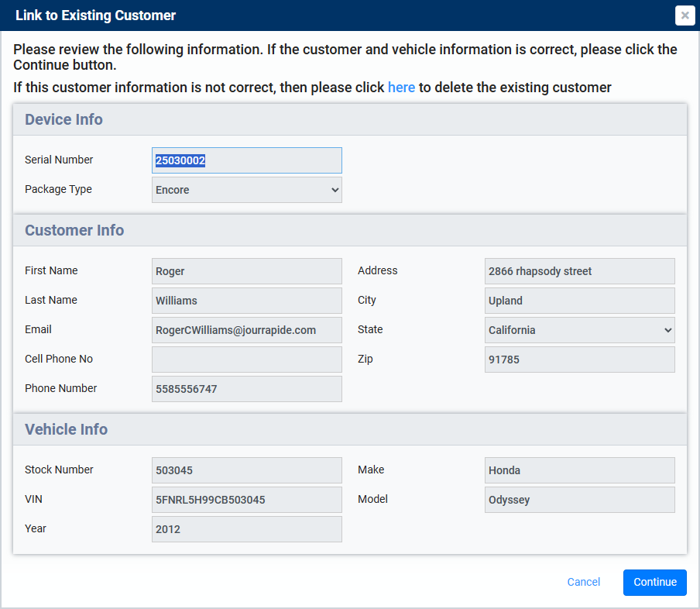Click the here link to delete customer
Screen dimensions: 700x609
coord(401,87)
